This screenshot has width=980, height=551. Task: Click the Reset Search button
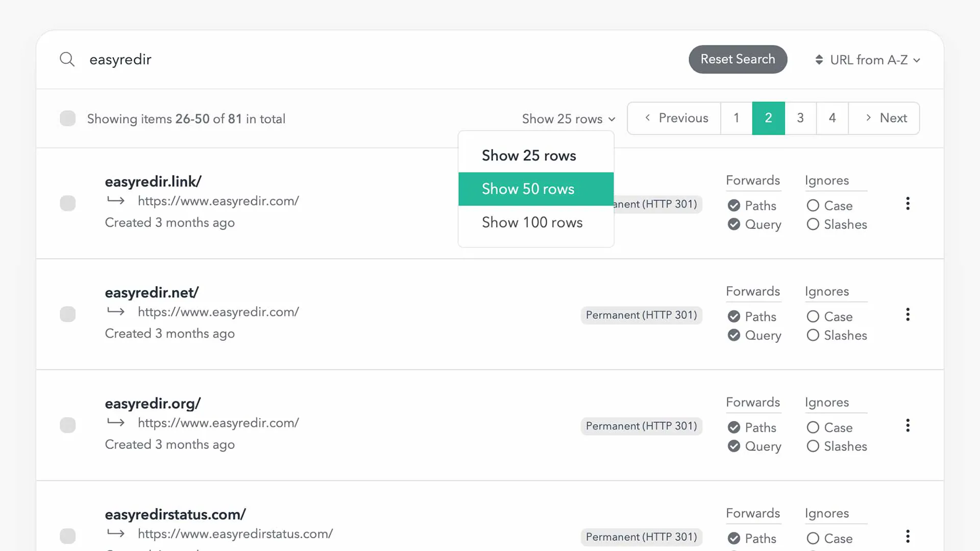point(738,59)
